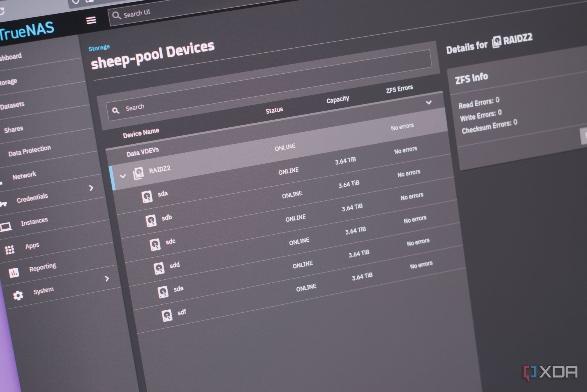587x392 pixels.
Task: Click the sdb disk icon
Action: point(151,221)
